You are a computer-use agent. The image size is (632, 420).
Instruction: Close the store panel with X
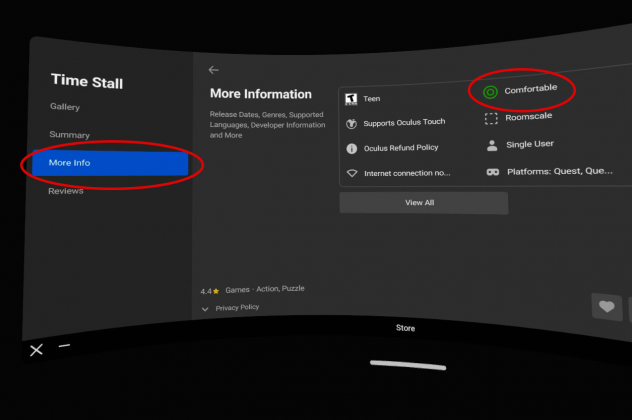36,350
